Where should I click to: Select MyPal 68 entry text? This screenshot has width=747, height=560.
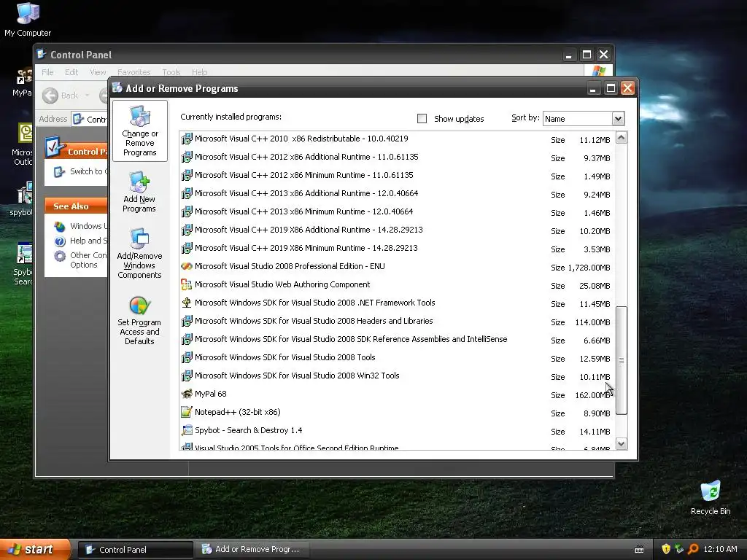click(x=211, y=394)
